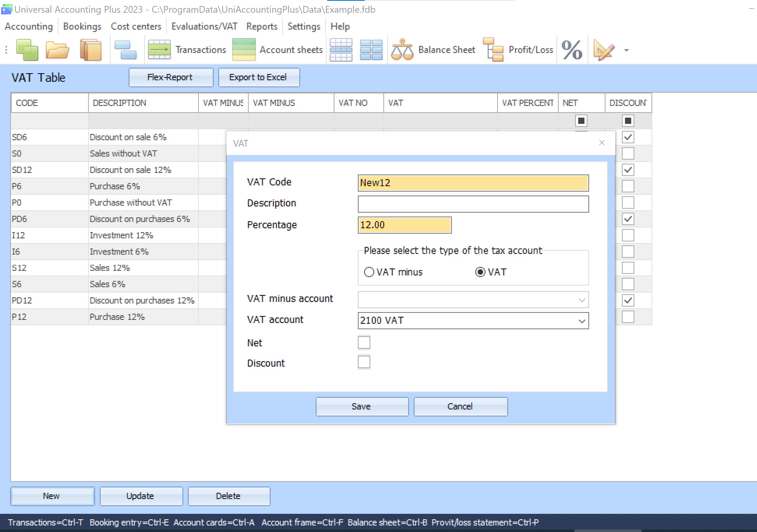Enable the Net checkbox in the VAT dialog
Viewport: 757px width, 532px height.
[364, 342]
